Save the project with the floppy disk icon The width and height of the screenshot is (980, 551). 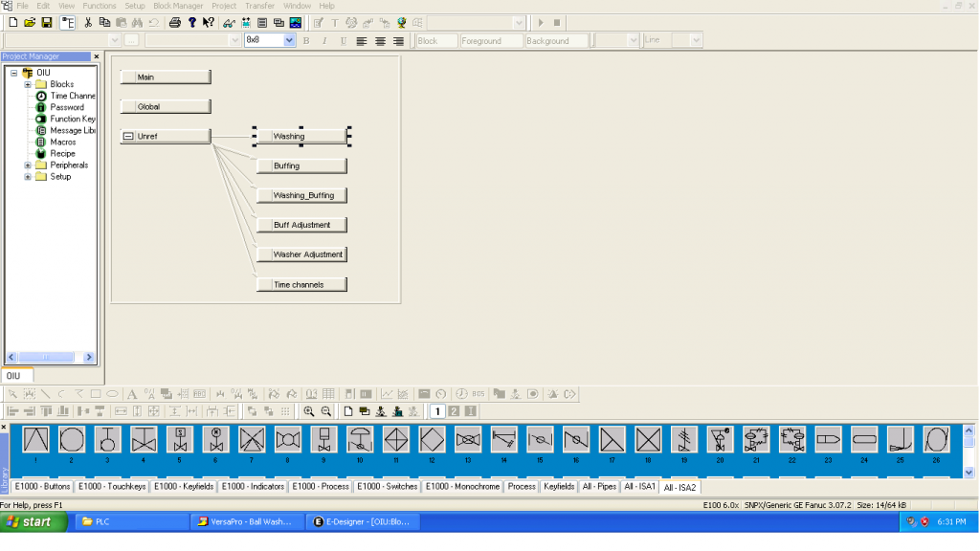46,23
